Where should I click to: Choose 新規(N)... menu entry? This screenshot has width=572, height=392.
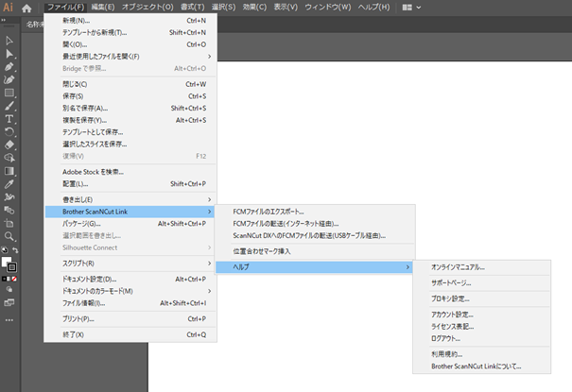pos(131,21)
